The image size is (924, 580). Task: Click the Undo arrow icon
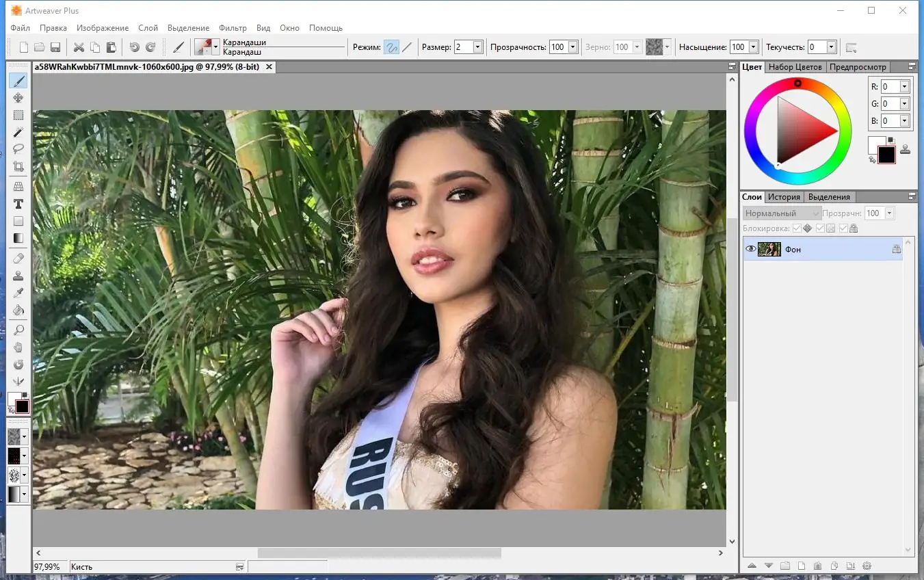click(134, 47)
